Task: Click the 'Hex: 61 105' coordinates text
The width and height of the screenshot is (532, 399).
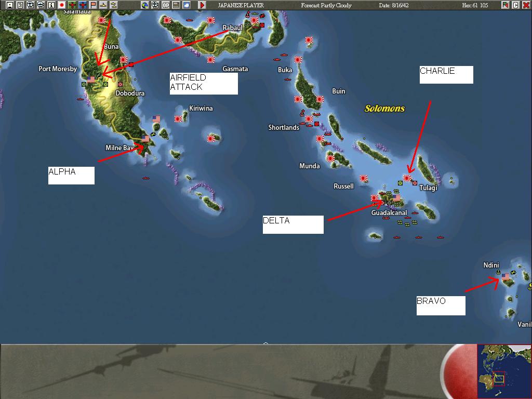Action: point(475,5)
